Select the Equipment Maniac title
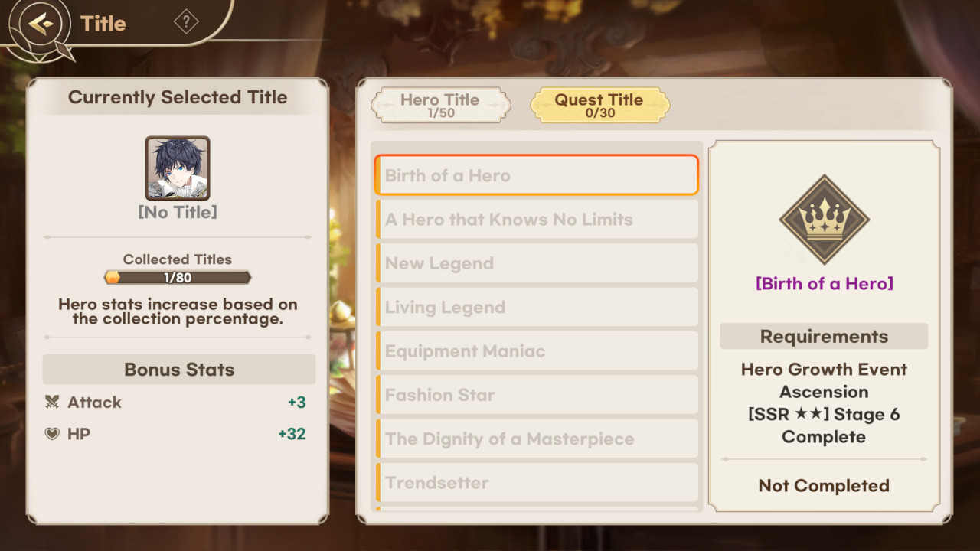980x551 pixels. pyautogui.click(x=536, y=351)
